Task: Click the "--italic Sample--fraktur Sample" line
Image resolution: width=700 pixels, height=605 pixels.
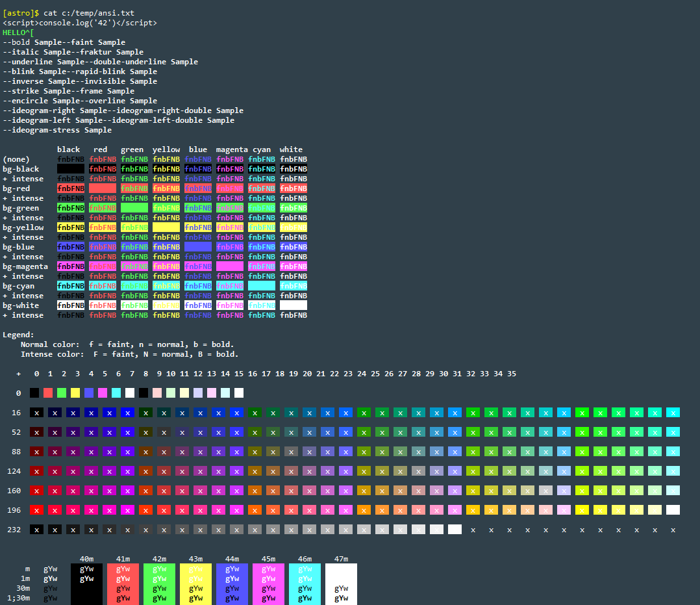Action: [x=73, y=52]
